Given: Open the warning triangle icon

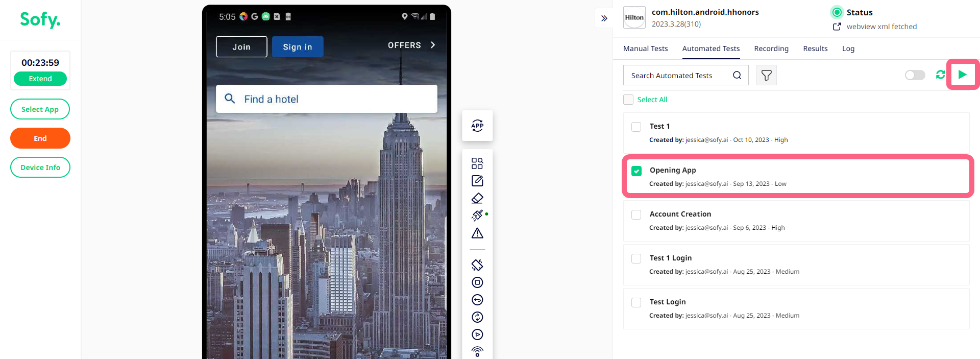Looking at the screenshot, I should tap(477, 233).
